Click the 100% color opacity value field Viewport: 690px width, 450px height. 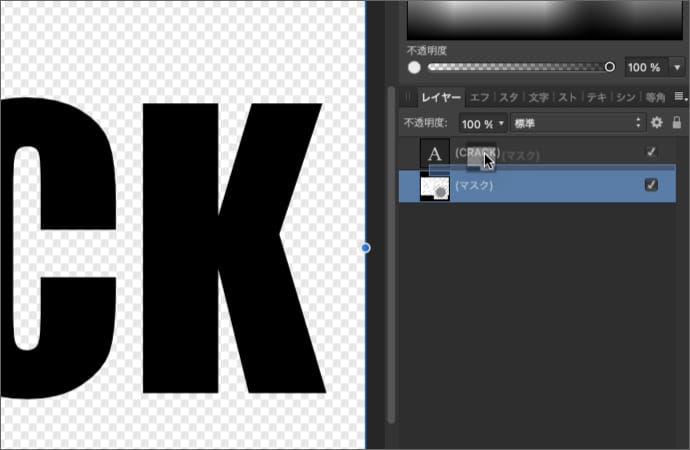click(x=643, y=67)
